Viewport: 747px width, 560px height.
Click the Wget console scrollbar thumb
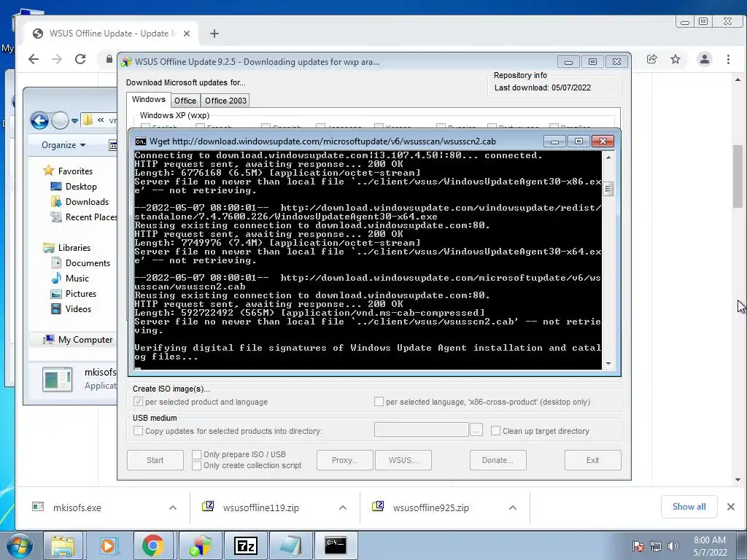[x=608, y=189]
